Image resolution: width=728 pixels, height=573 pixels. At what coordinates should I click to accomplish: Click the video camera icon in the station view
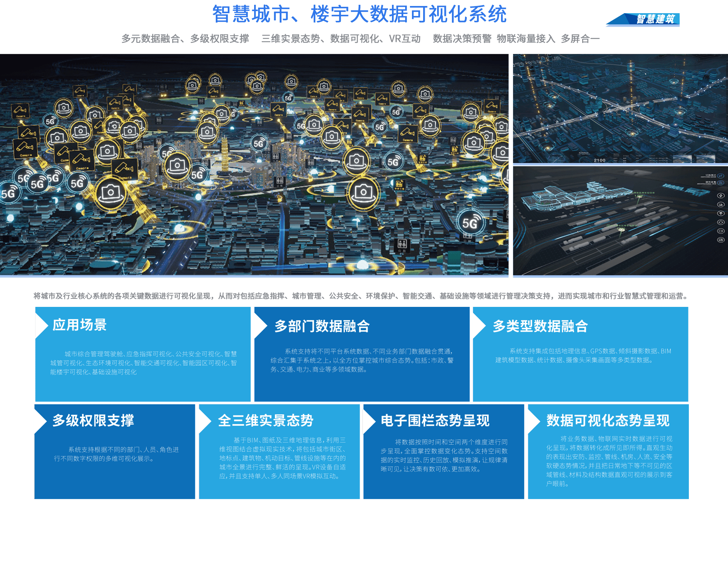click(x=721, y=231)
